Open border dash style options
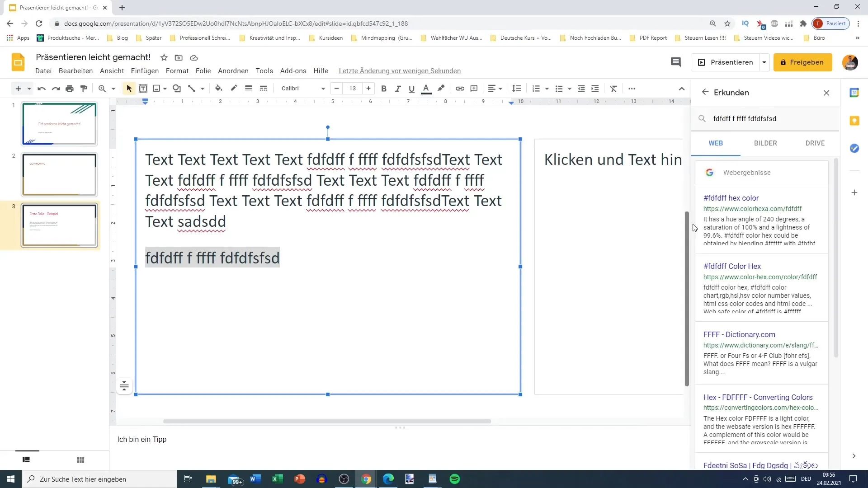The image size is (868, 488). (x=264, y=89)
